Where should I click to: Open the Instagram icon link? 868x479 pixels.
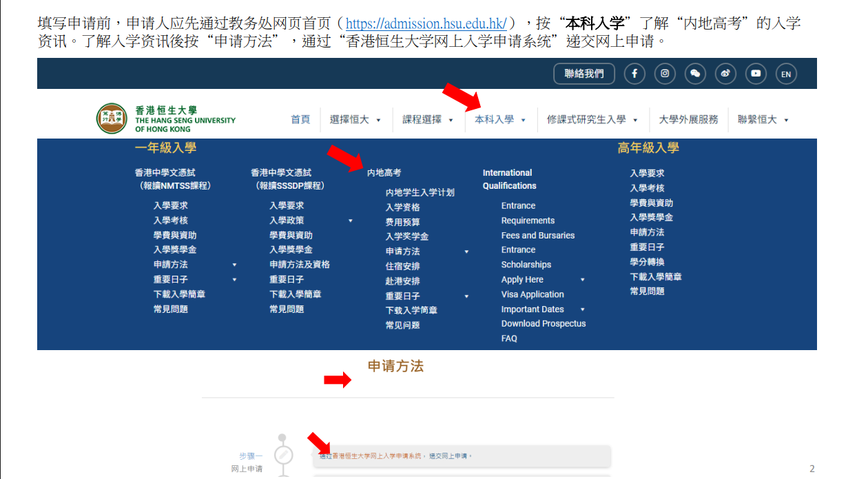(x=665, y=74)
